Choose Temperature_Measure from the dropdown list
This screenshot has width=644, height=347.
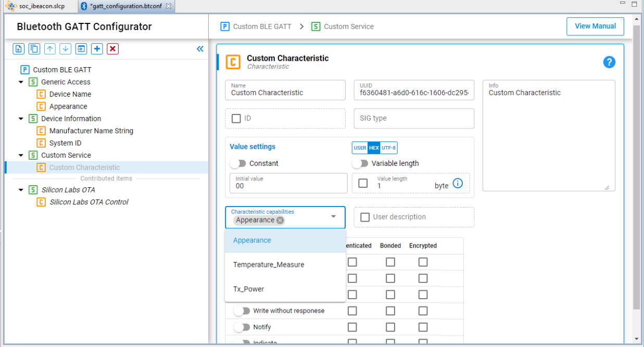click(x=269, y=265)
